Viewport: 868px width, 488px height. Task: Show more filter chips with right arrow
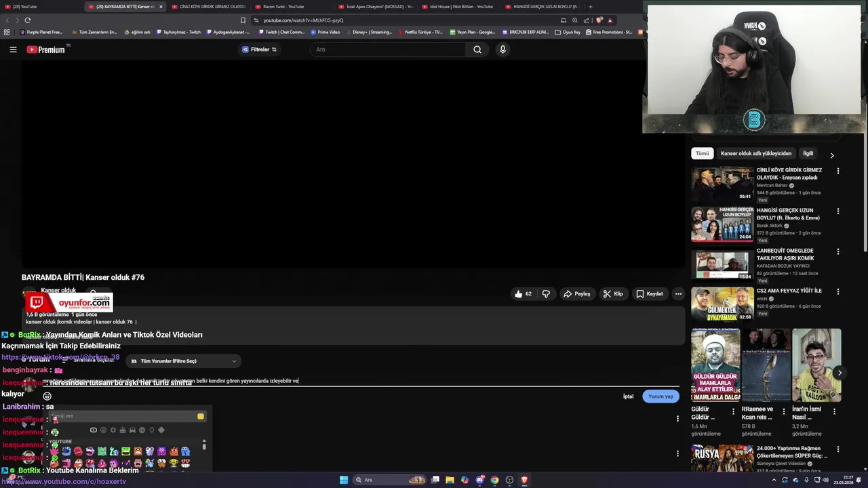coord(832,155)
